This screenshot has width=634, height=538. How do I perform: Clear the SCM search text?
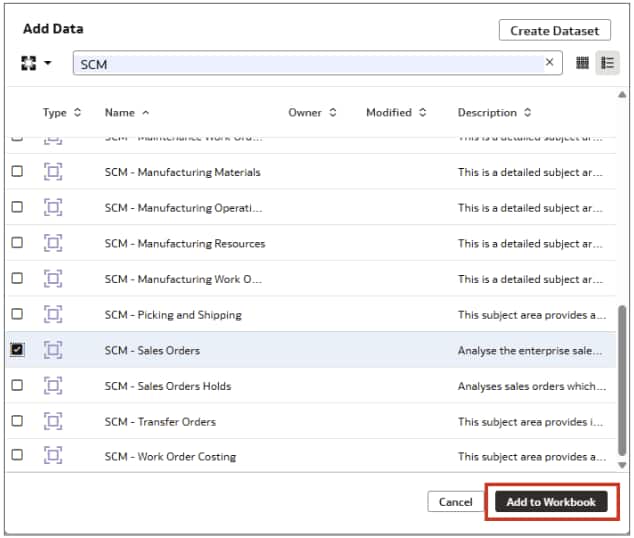pyautogui.click(x=549, y=63)
